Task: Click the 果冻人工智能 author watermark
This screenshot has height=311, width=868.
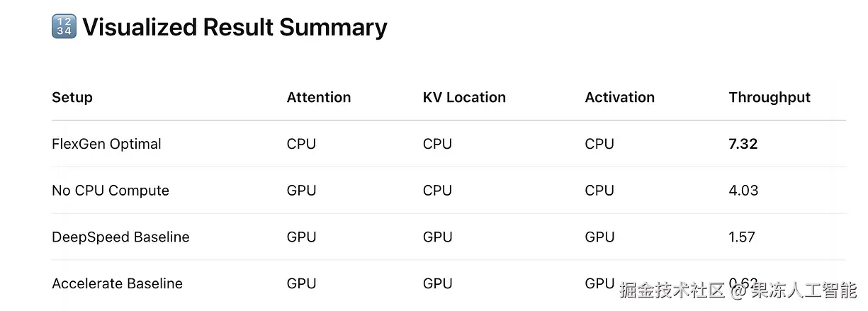Action: pyautogui.click(x=804, y=289)
